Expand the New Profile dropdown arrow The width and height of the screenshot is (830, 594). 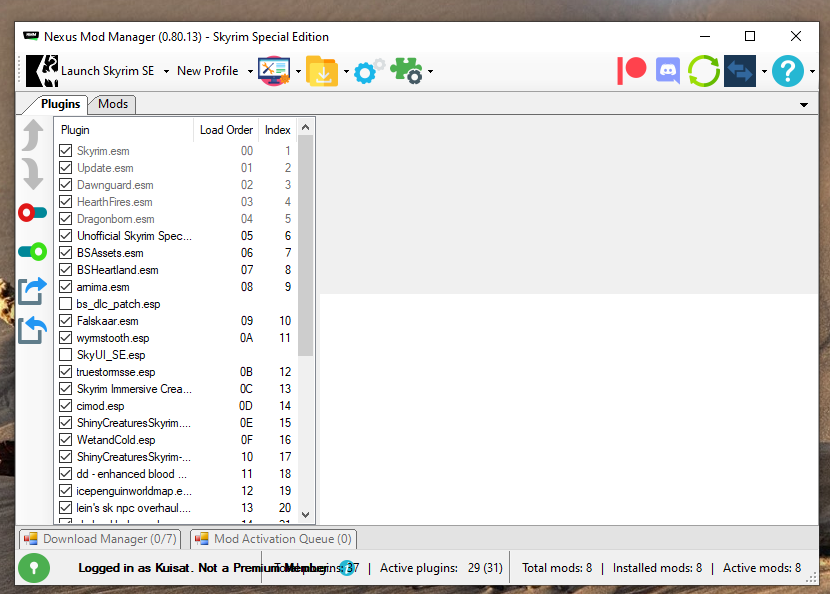click(250, 71)
